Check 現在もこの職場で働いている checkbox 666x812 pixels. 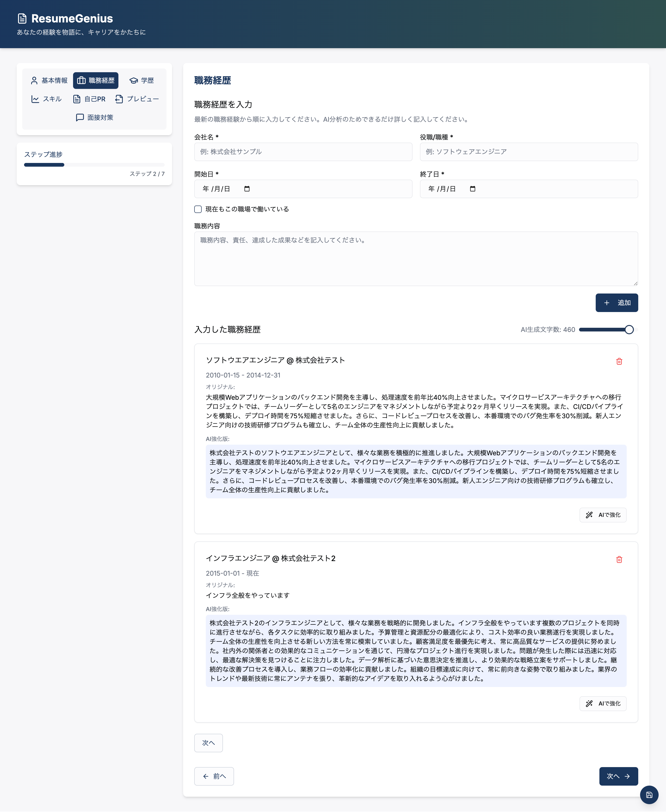pyautogui.click(x=198, y=209)
